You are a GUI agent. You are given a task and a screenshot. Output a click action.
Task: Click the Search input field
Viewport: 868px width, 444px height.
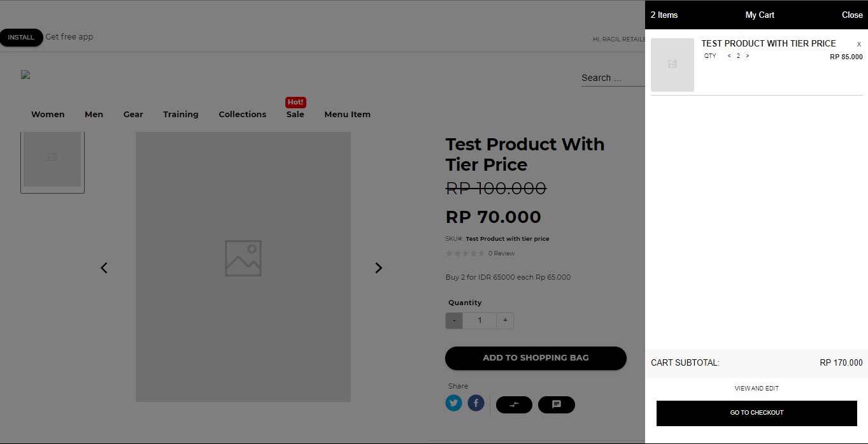(x=611, y=77)
